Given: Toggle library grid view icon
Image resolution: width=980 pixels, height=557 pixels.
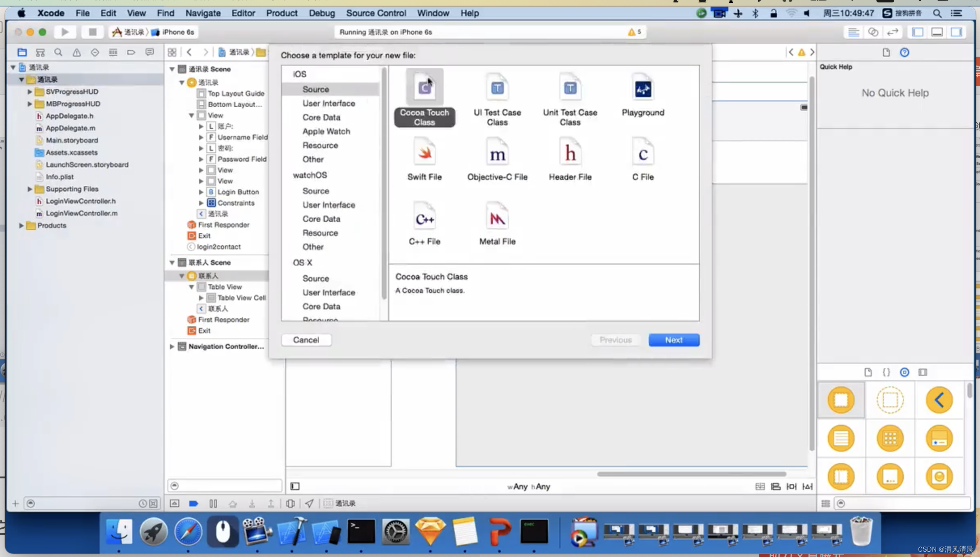Looking at the screenshot, I should point(825,504).
